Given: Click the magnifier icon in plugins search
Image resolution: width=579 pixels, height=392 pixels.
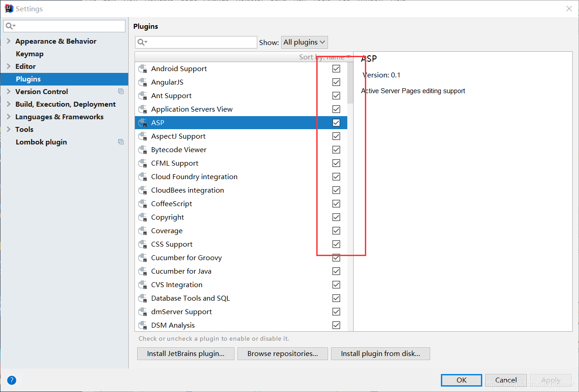Looking at the screenshot, I should click(142, 42).
